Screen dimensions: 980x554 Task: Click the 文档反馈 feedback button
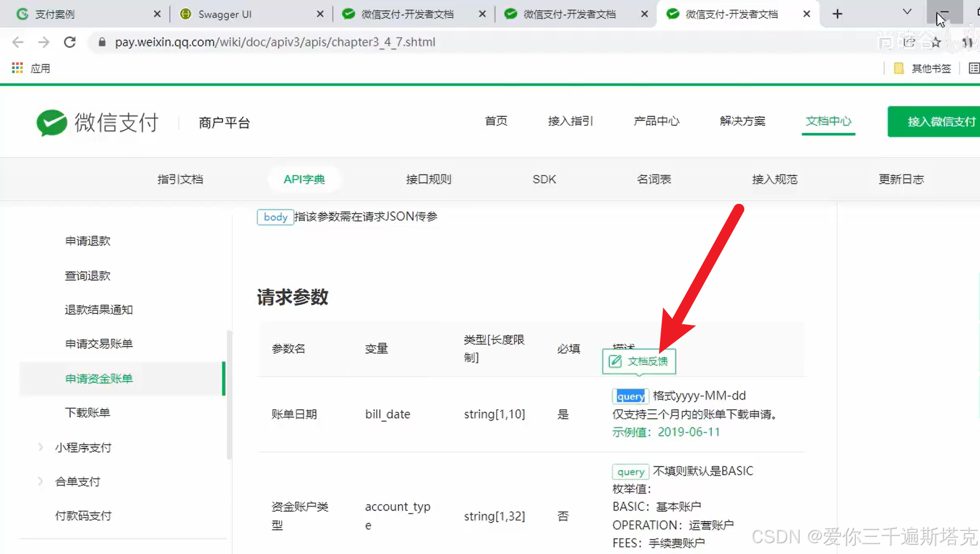click(x=639, y=361)
